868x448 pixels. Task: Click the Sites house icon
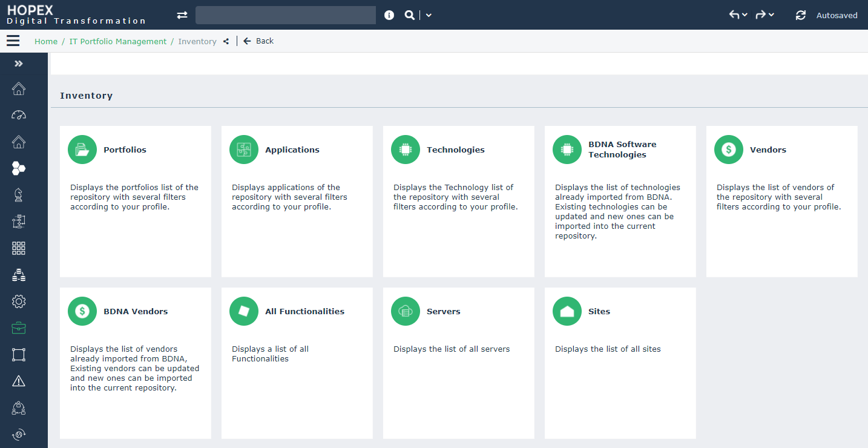[567, 311]
